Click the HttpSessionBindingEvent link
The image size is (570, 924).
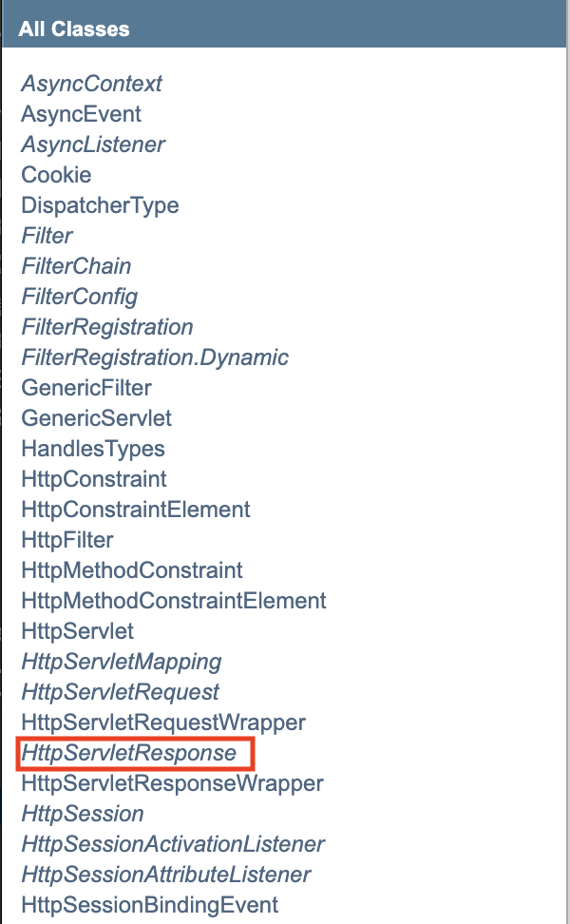(149, 905)
